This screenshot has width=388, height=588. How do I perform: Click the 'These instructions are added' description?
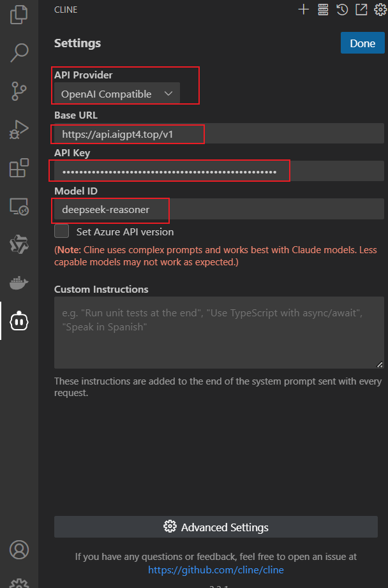coord(218,387)
